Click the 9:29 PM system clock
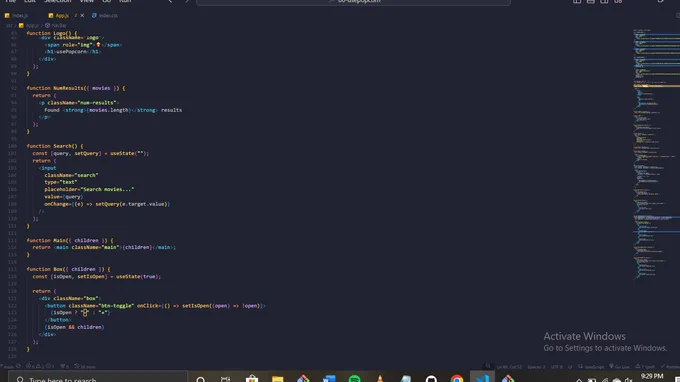680x382 pixels. point(652,376)
